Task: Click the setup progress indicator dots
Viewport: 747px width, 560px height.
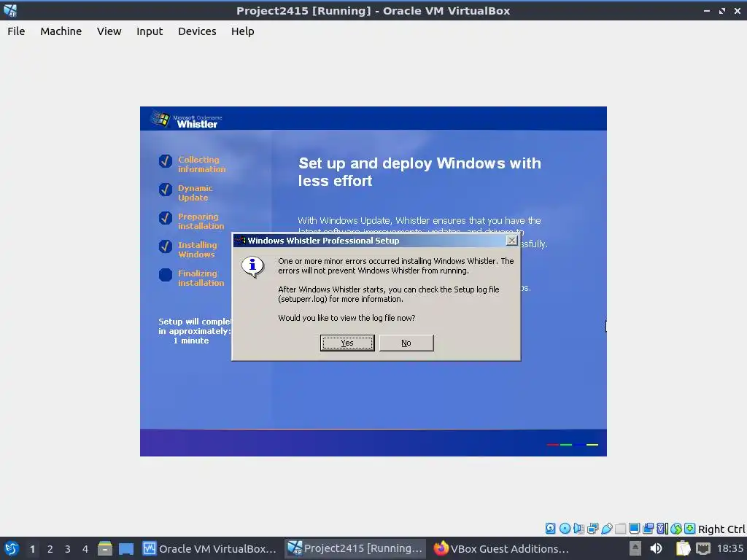Action: 572,445
